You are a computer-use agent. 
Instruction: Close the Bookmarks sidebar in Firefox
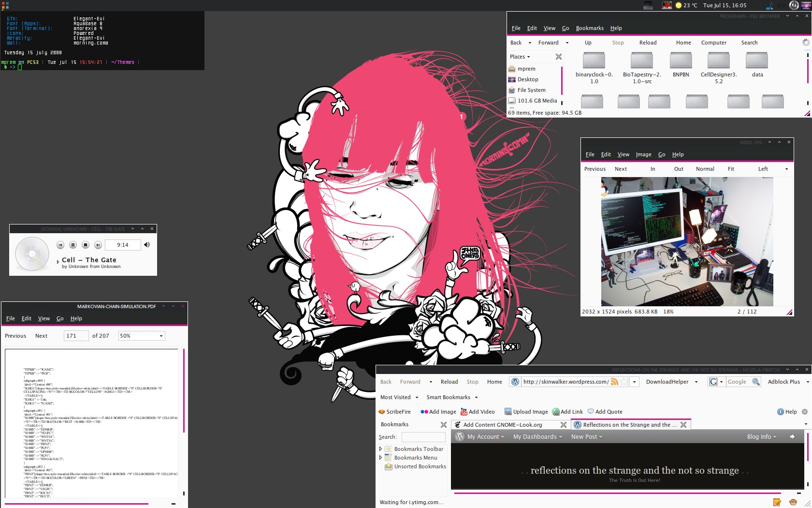[444, 425]
